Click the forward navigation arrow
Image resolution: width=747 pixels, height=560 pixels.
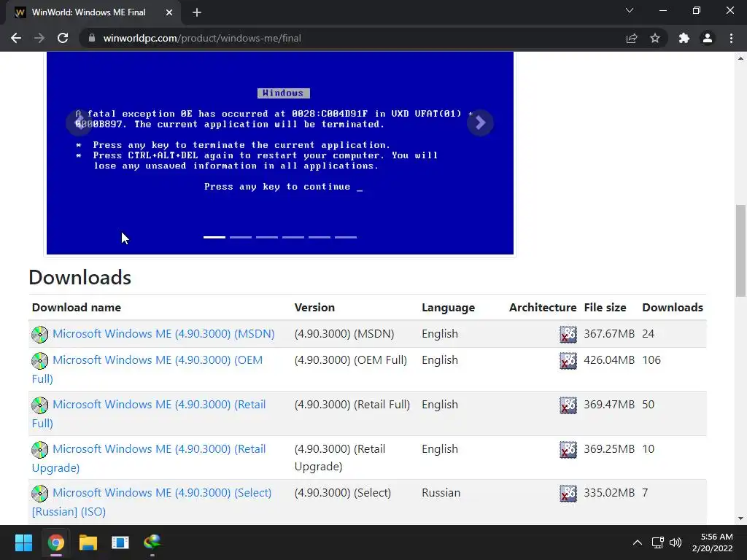[x=39, y=38]
